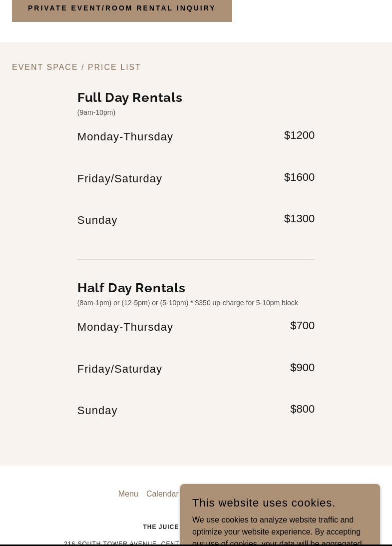Click the $1200 full day price
The image size is (392, 546).
[x=299, y=135]
